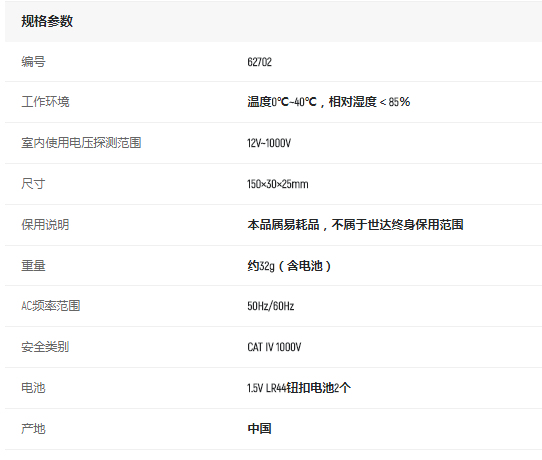The height and width of the screenshot is (460, 542).
Task: Click the 规格参数 section header
Action: coord(47,21)
